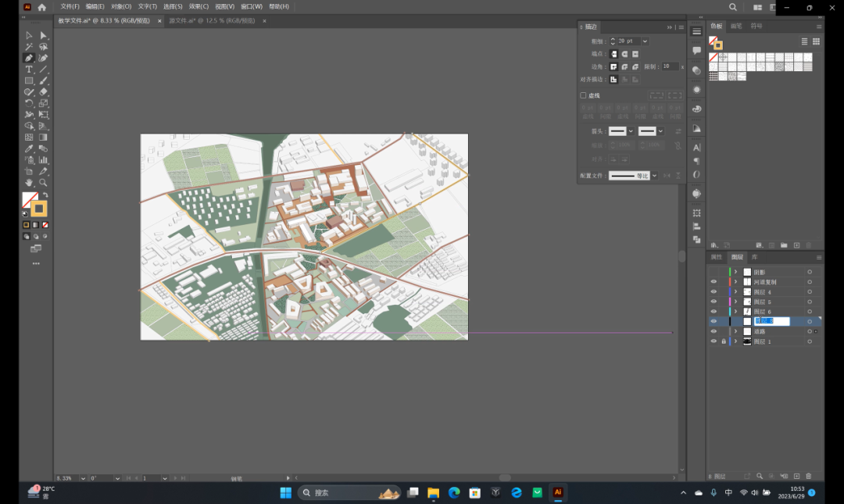Viewport: 844px width, 504px height.
Task: Select the Blend tool
Action: click(x=44, y=148)
